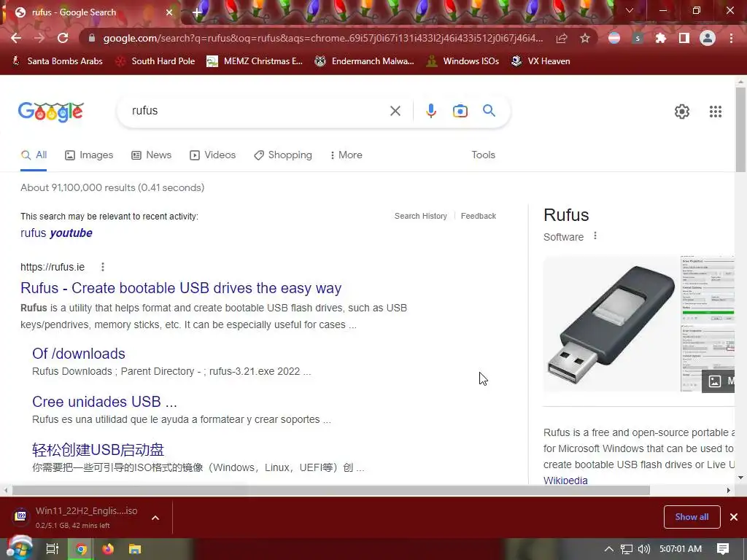The width and height of the screenshot is (747, 560).
Task: Open Rufus - Create bootable USB drives result
Action: [181, 288]
